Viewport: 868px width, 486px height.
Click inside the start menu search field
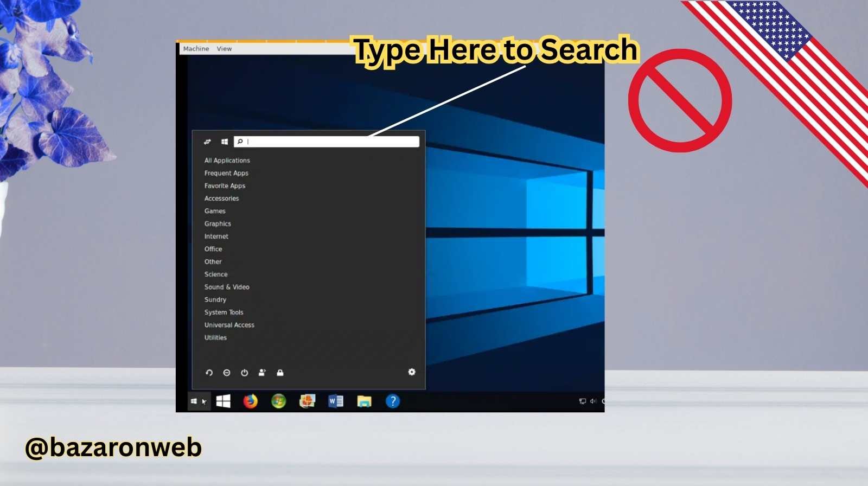(x=327, y=142)
